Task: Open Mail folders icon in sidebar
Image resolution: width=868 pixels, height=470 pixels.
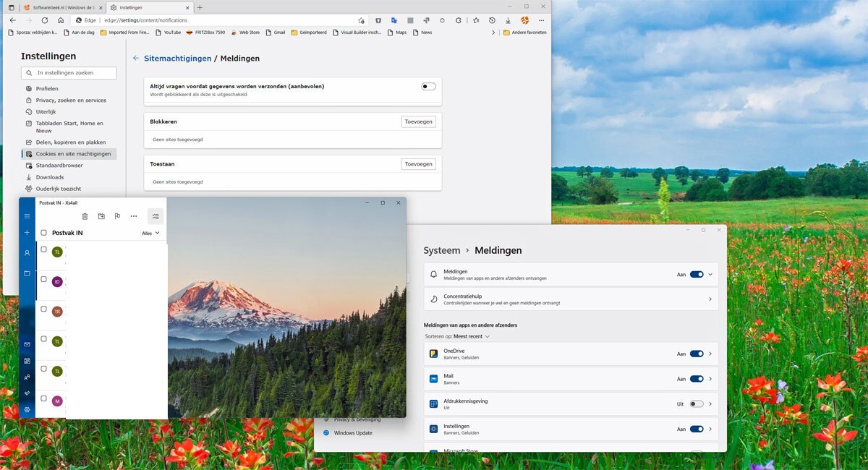Action: (x=27, y=273)
